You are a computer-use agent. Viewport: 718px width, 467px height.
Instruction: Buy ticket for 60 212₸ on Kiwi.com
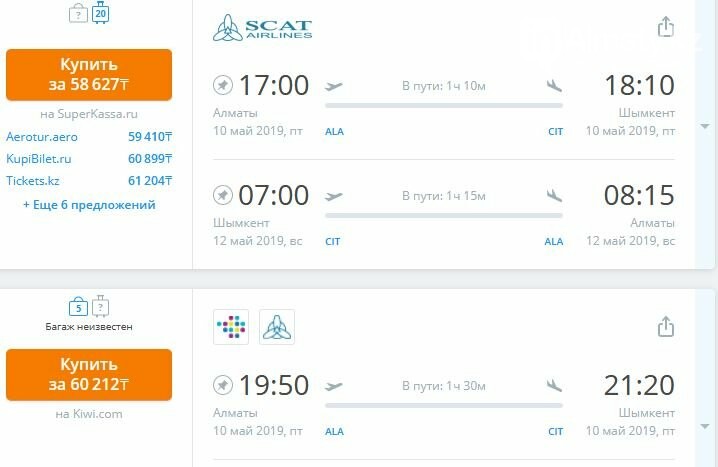click(89, 375)
